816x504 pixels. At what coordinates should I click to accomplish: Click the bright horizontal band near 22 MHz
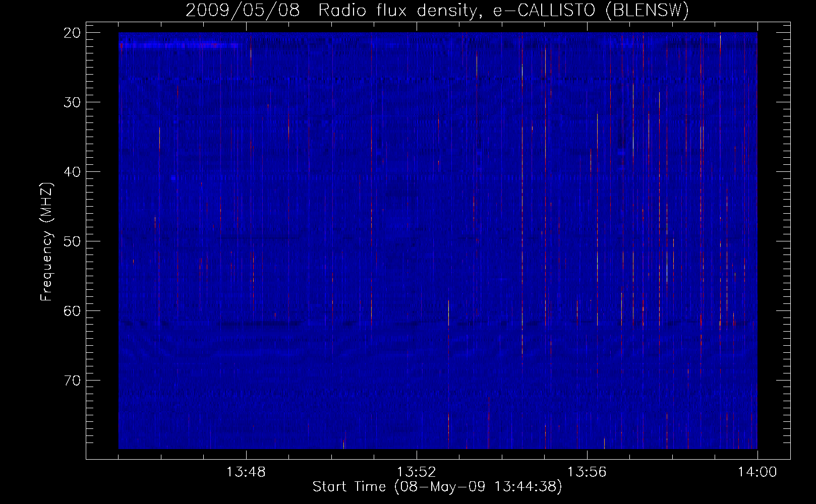[x=179, y=45]
